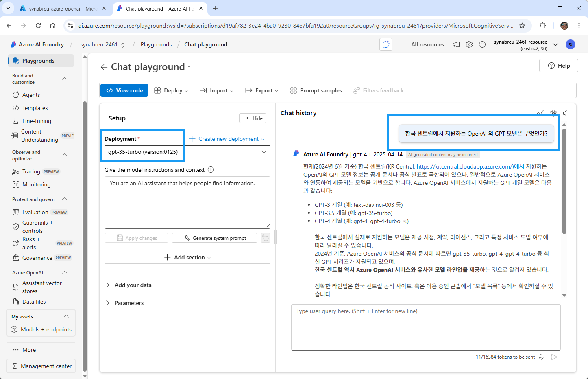The width and height of the screenshot is (588, 379).
Task: Open Risks + alerts preview
Action: coord(42,243)
